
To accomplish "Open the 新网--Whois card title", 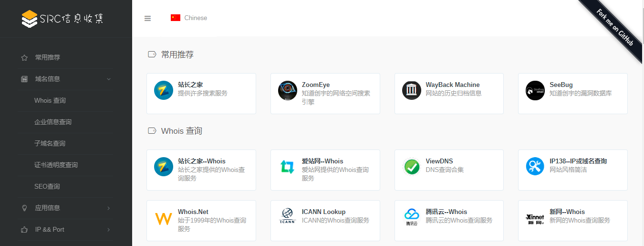I will click(x=567, y=212).
